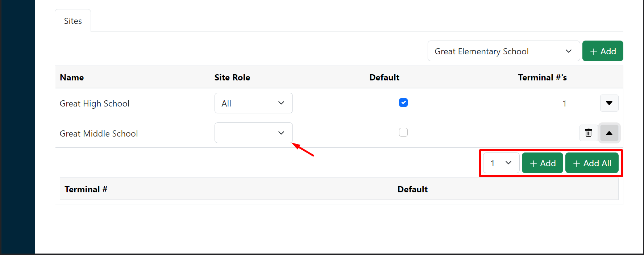The height and width of the screenshot is (255, 644).
Task: Expand Great High School terminals with the down arrow
Action: [609, 103]
